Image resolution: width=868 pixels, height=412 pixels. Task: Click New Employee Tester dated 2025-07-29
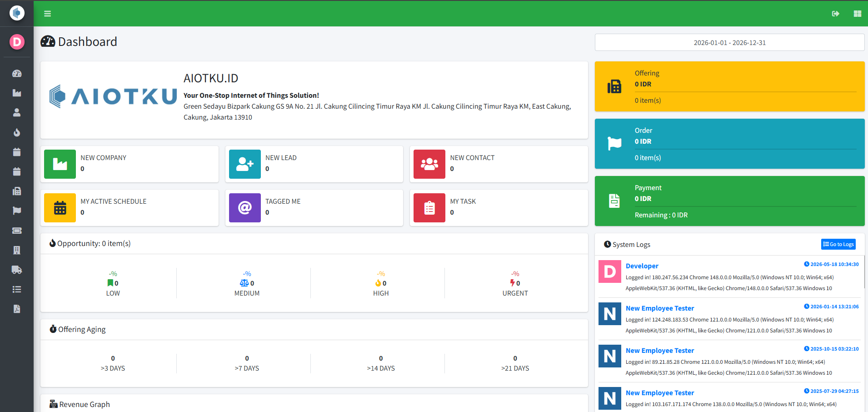660,393
